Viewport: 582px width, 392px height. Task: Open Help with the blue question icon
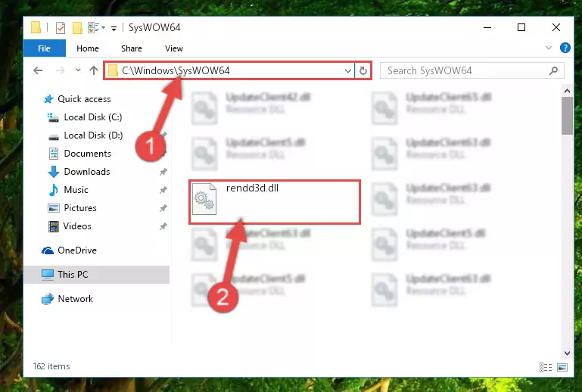[x=565, y=48]
